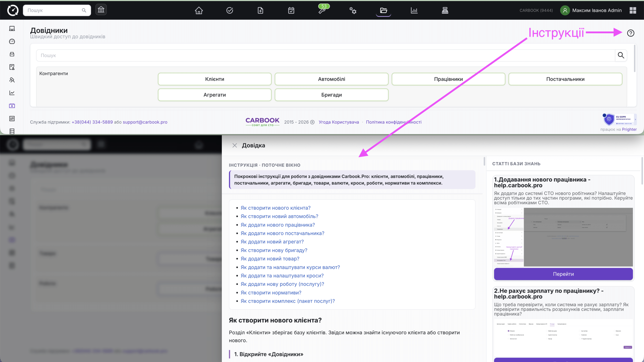
Task: Click the help question mark icon for instructions
Action: [631, 33]
